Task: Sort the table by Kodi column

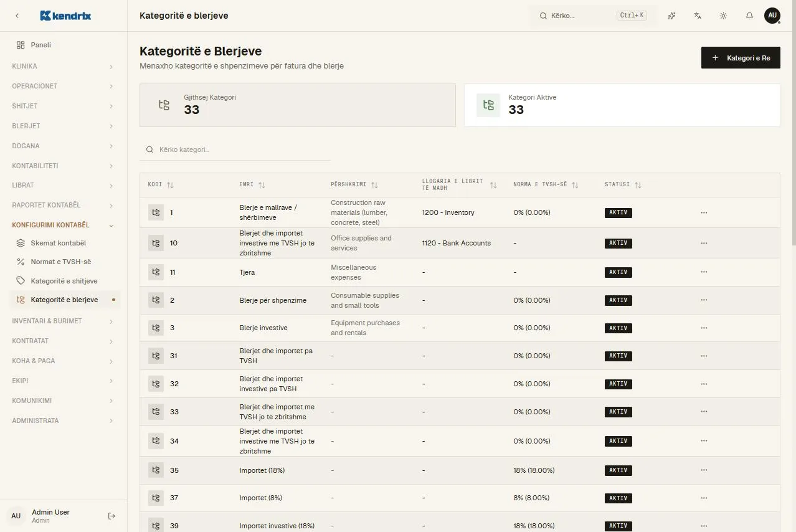Action: point(161,185)
